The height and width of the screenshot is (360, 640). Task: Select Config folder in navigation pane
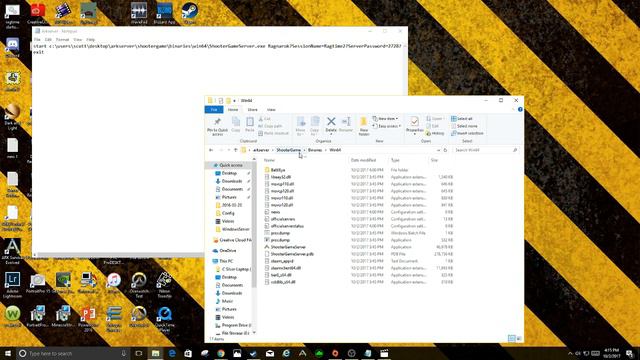[228, 213]
